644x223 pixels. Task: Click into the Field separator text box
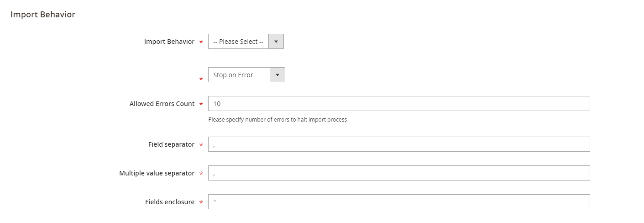(x=398, y=144)
